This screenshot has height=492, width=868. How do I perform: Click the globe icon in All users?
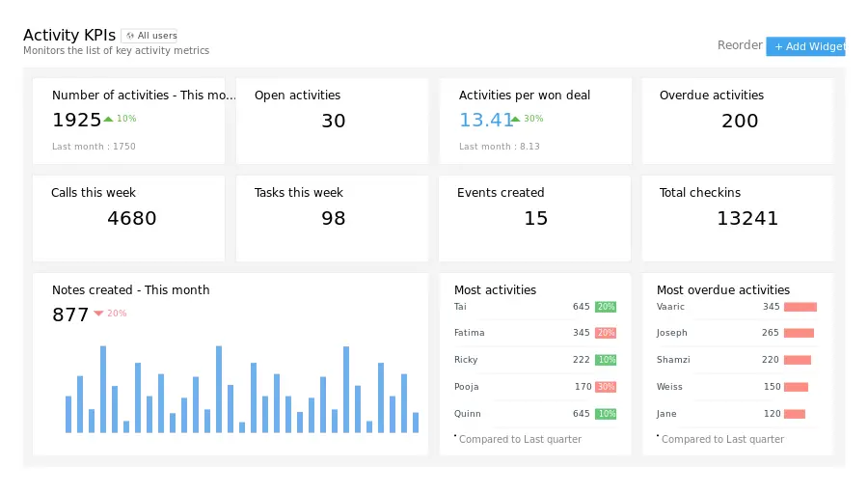pyautogui.click(x=130, y=36)
